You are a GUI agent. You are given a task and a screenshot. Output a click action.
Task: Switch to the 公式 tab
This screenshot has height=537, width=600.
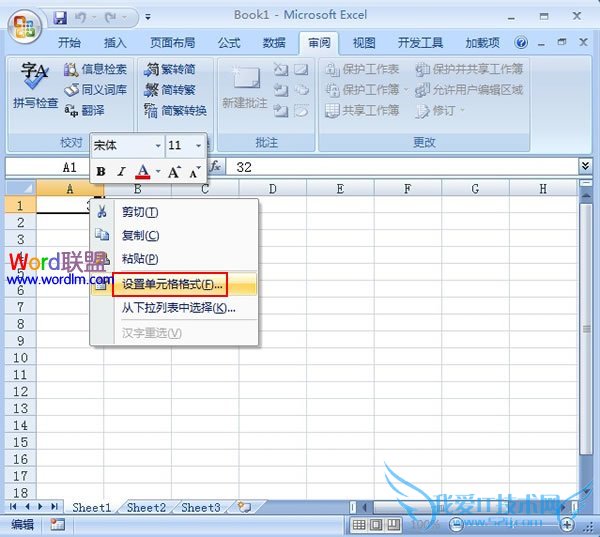229,42
